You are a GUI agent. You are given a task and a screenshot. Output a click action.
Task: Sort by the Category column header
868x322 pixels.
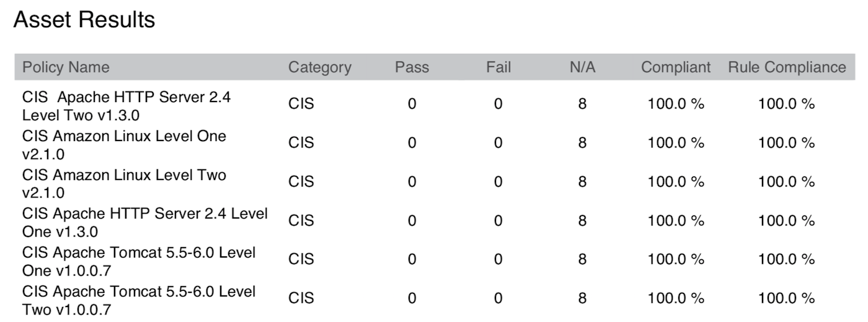tap(319, 67)
